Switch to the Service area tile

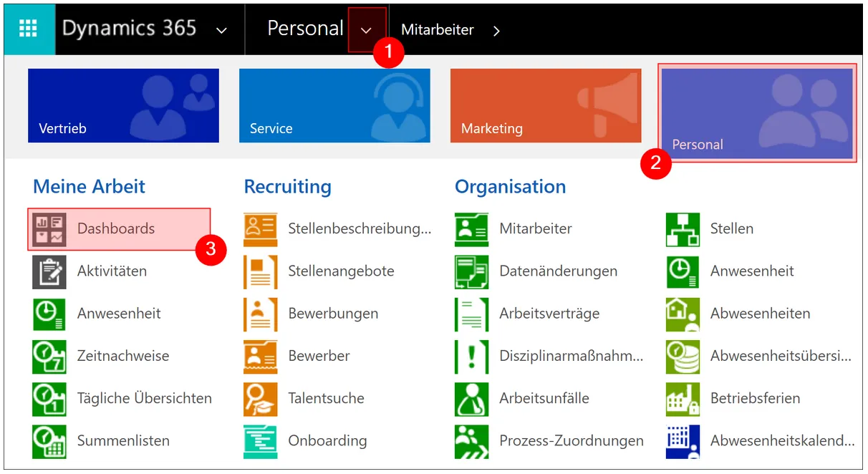coord(334,105)
